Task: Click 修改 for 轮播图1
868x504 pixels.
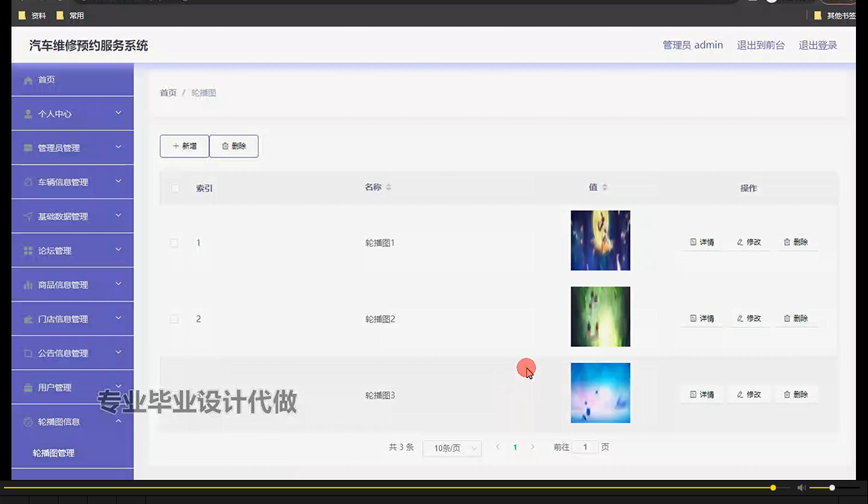Action: tap(749, 242)
